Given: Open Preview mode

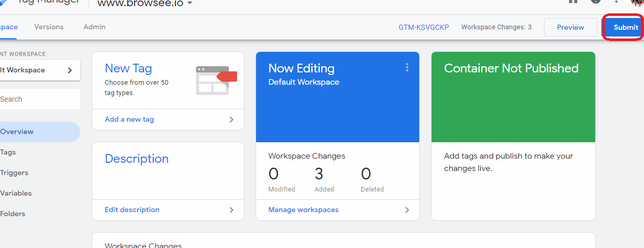Looking at the screenshot, I should (x=570, y=27).
